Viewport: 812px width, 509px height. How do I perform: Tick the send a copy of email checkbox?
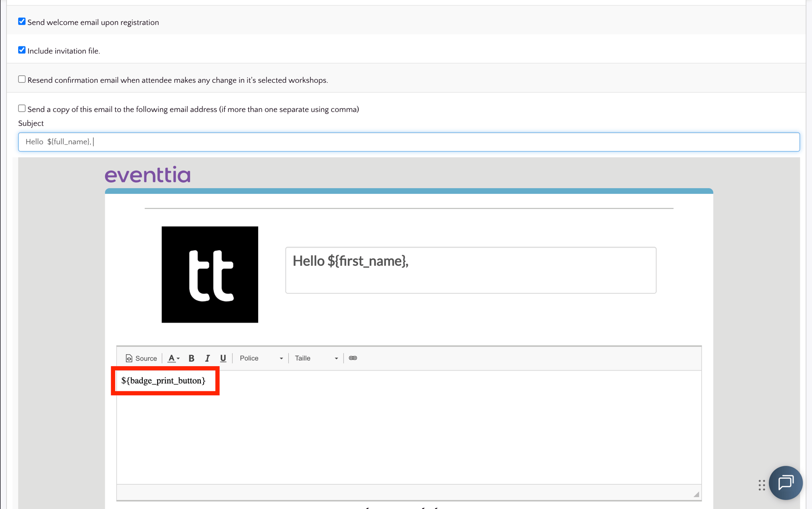tap(22, 108)
